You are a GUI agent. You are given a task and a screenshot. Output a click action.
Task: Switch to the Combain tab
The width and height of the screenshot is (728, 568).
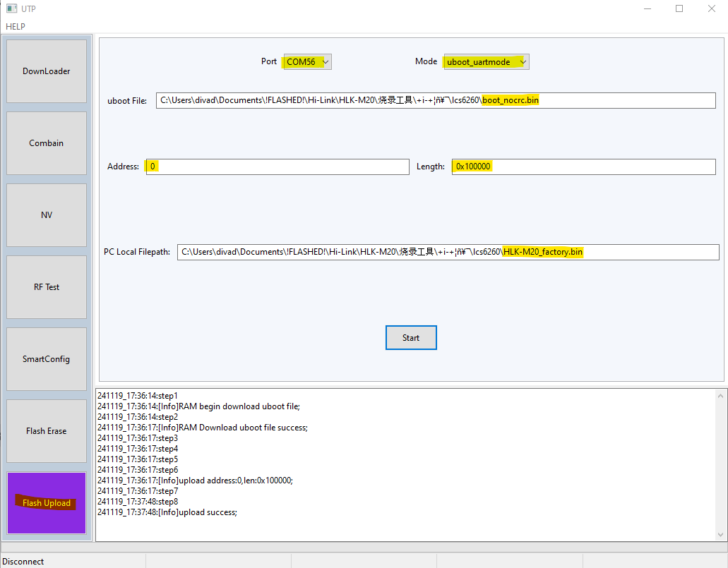[47, 143]
